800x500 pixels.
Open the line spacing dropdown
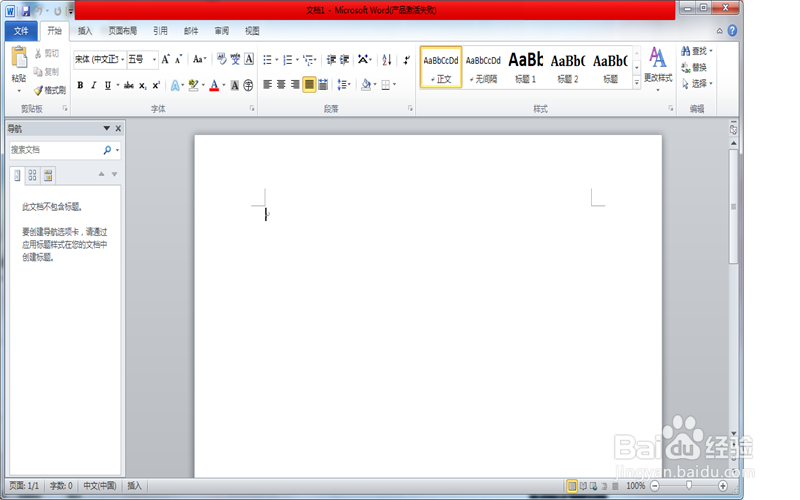344,84
